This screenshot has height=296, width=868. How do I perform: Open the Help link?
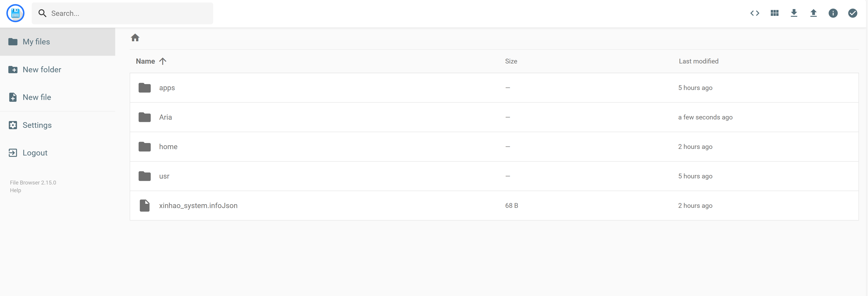(x=15, y=190)
